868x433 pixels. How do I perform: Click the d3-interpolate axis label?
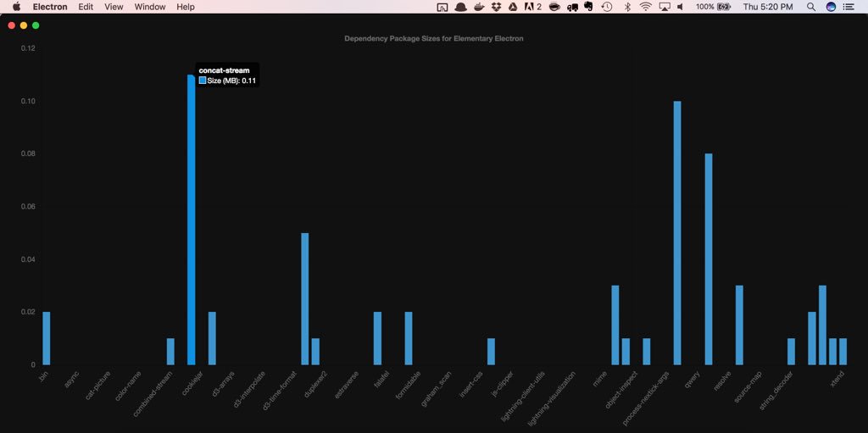coord(250,389)
